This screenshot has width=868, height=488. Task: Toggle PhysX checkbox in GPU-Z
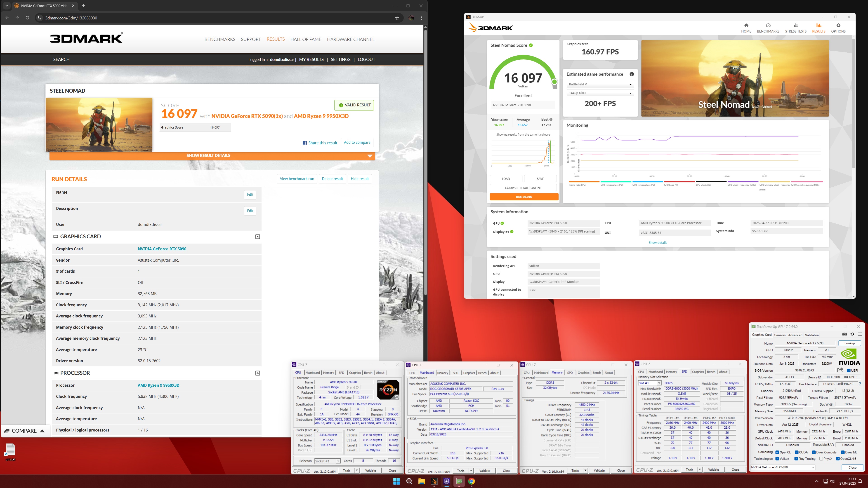point(821,459)
